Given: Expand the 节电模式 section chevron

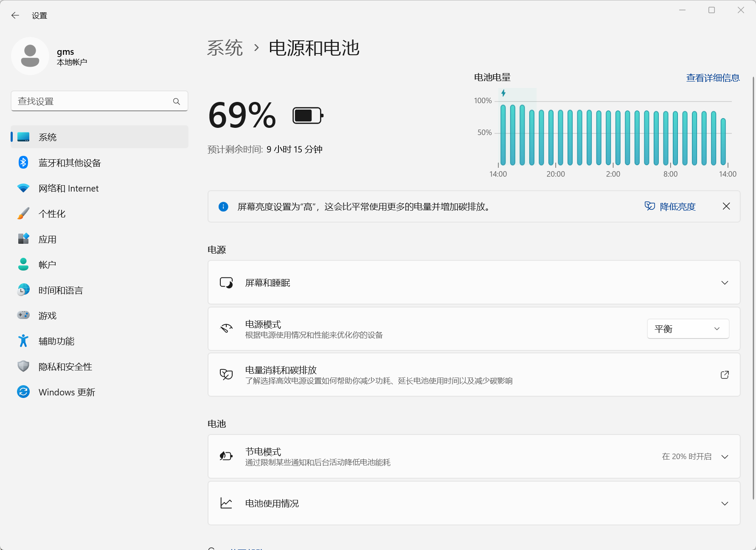Looking at the screenshot, I should [x=725, y=457].
